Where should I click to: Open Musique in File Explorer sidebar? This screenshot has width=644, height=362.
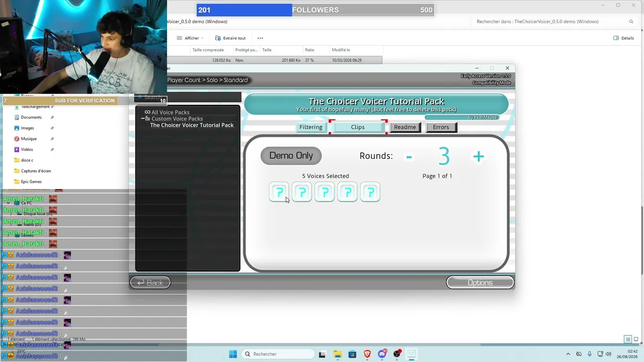[x=29, y=139]
